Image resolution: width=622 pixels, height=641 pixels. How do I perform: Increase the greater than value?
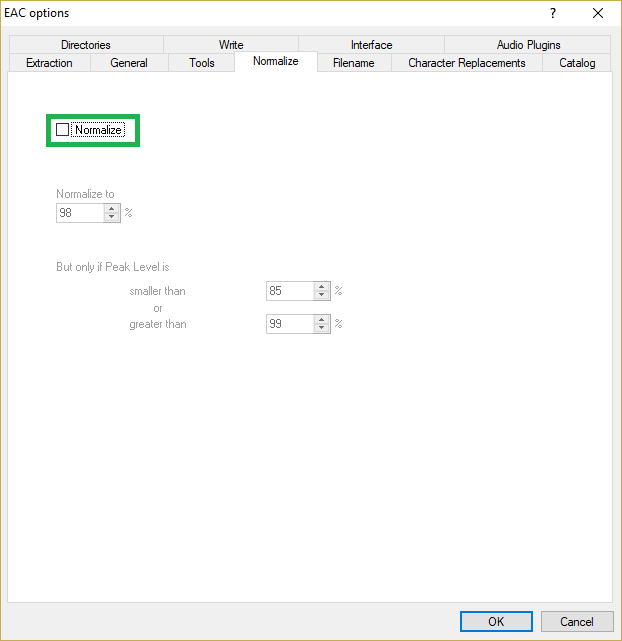(x=322, y=320)
